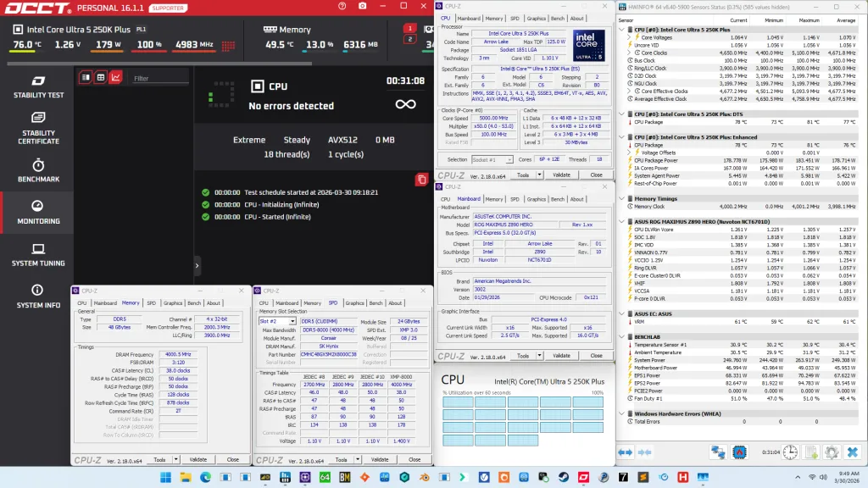Click Validate in the CPU-Z CPU window
The image size is (868, 488).
561,175
